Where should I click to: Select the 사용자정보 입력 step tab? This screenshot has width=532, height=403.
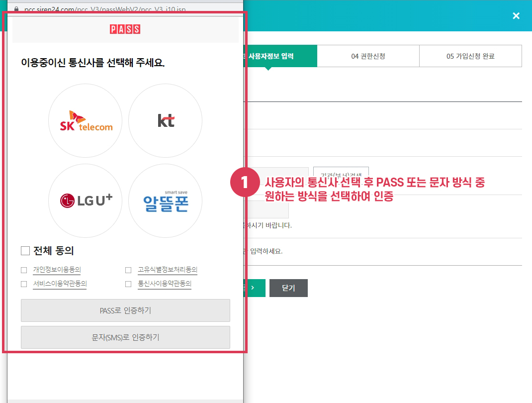(280, 56)
